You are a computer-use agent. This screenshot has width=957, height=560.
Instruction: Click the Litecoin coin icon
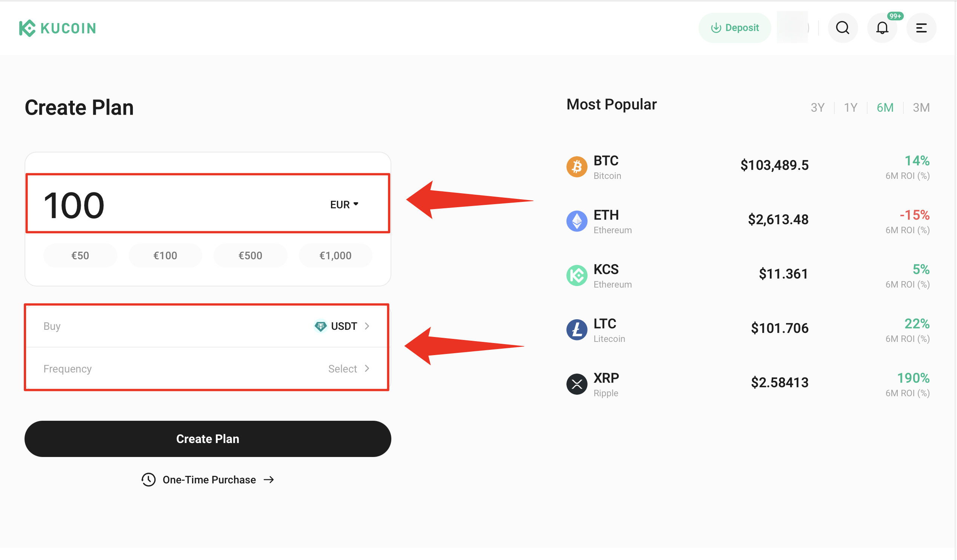(577, 329)
